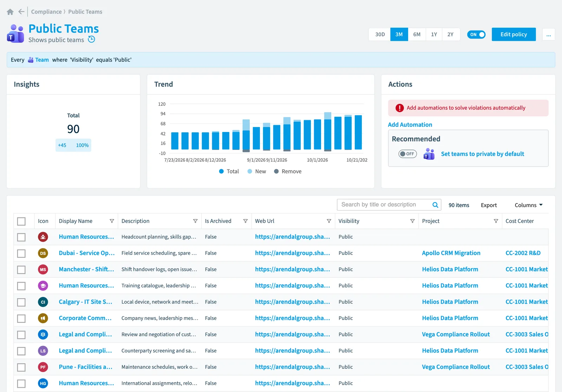562x392 pixels.
Task: Open the more options ellipsis menu
Action: click(549, 34)
